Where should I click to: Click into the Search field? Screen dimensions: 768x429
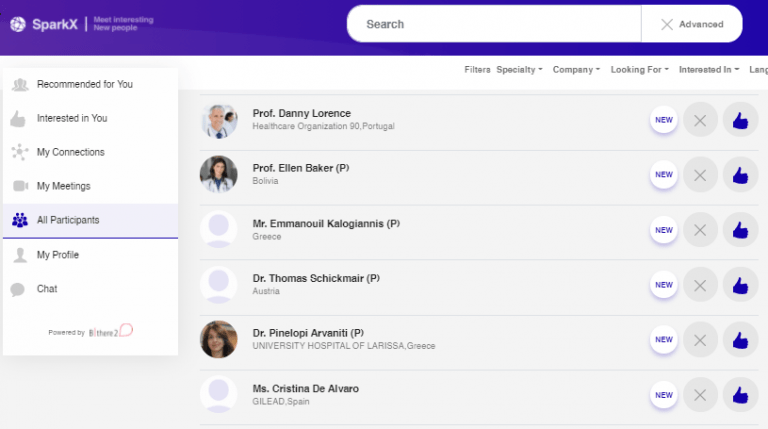(494, 24)
